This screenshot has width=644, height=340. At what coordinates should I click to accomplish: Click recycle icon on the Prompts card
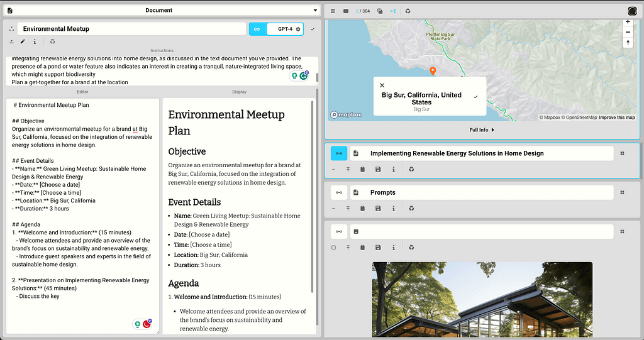pyautogui.click(x=411, y=208)
